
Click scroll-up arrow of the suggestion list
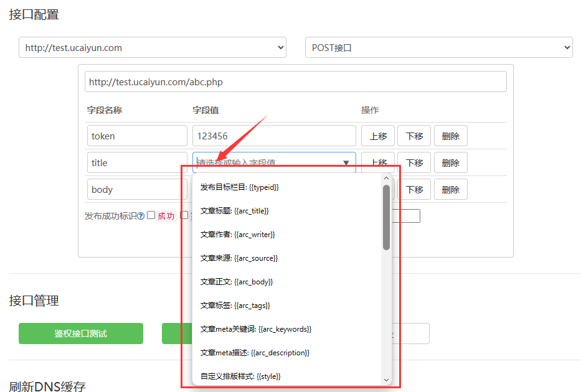386,179
